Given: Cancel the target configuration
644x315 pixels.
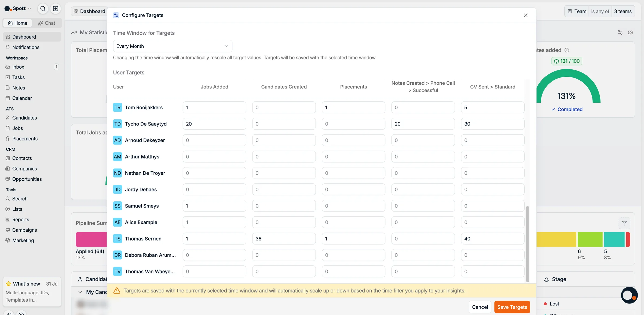Looking at the screenshot, I should point(480,307).
